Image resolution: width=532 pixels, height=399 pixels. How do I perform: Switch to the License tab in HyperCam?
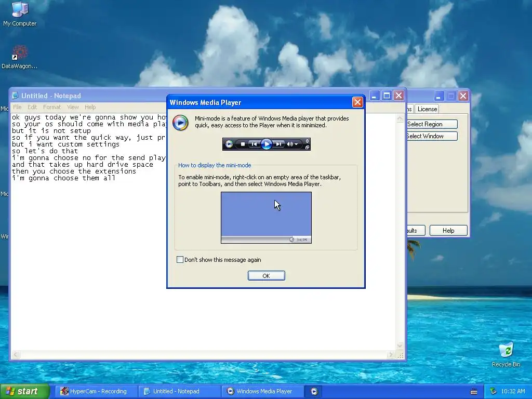point(427,109)
